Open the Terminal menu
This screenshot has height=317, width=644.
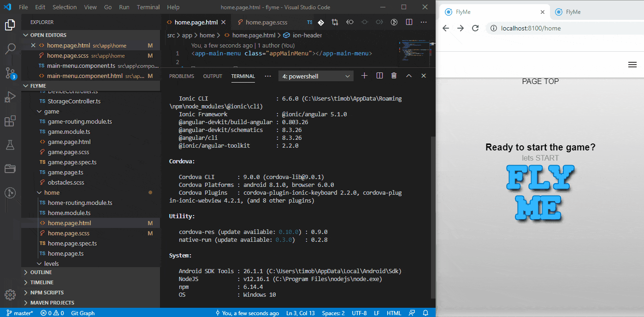pos(148,7)
